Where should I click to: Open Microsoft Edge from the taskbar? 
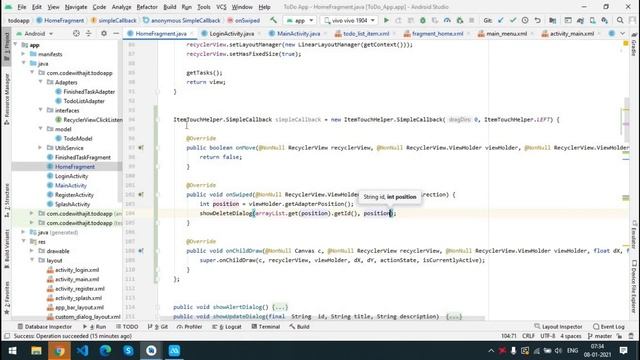pyautogui.click(x=105, y=351)
